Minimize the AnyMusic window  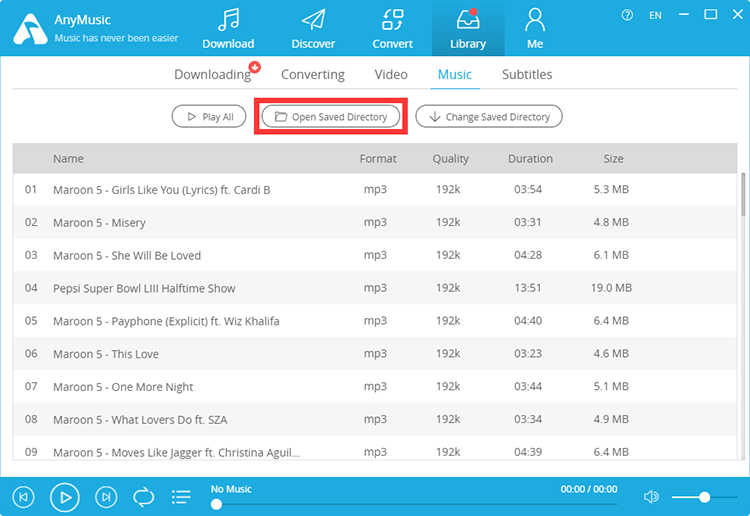pos(684,15)
